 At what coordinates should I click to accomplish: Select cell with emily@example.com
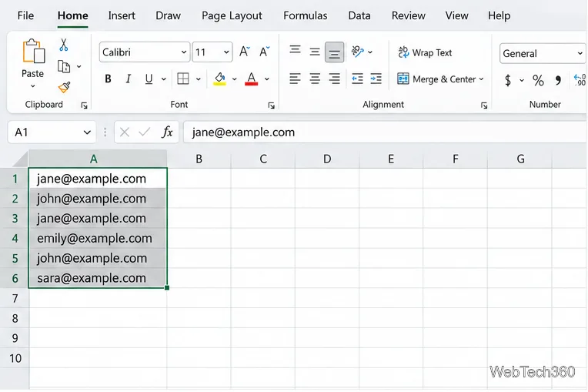pos(98,238)
